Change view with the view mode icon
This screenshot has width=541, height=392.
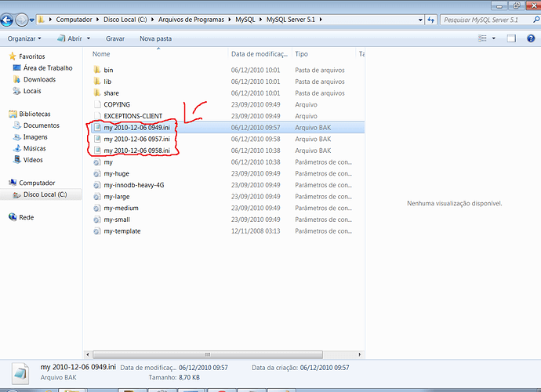(x=482, y=38)
